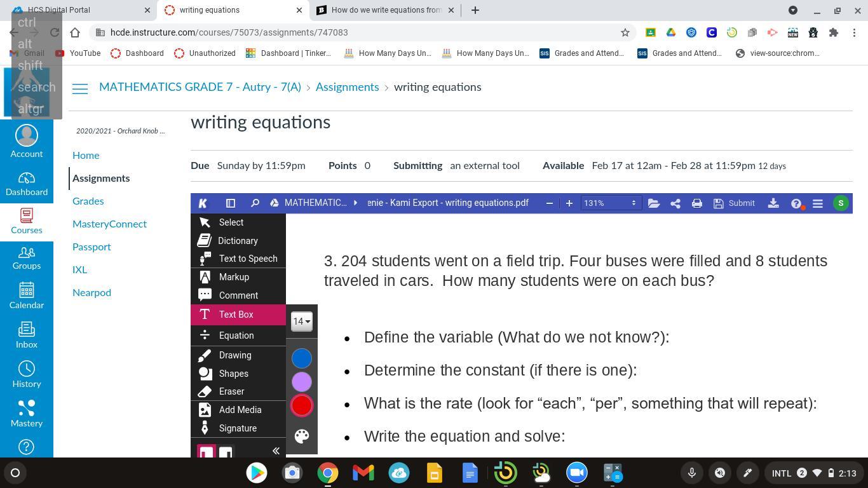This screenshot has height=488, width=868.
Task: Toggle Kami sidebar panel icon
Action: click(x=231, y=203)
